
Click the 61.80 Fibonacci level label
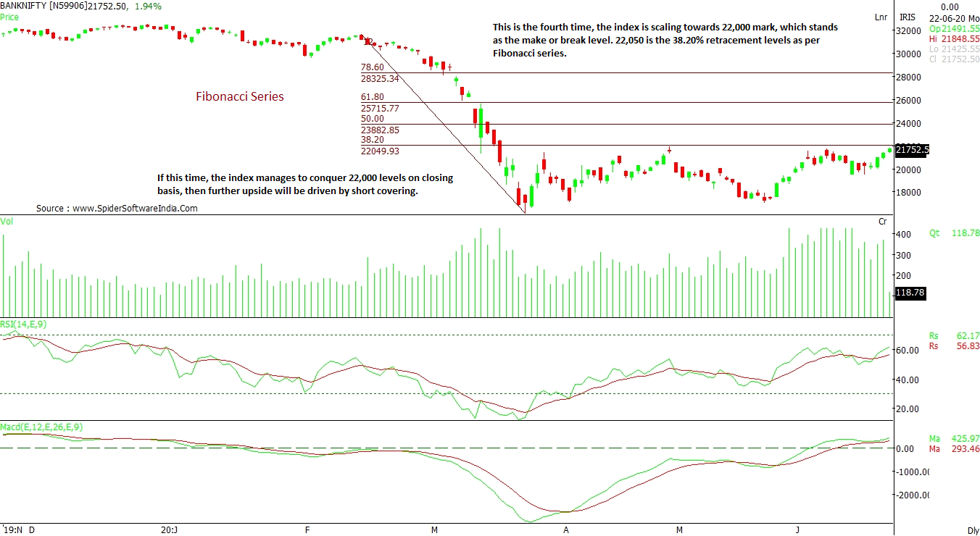click(373, 97)
